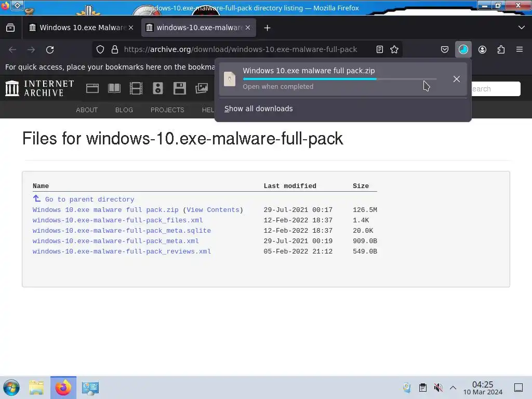
Task: Open the Texts (book) icon
Action: pos(114,88)
